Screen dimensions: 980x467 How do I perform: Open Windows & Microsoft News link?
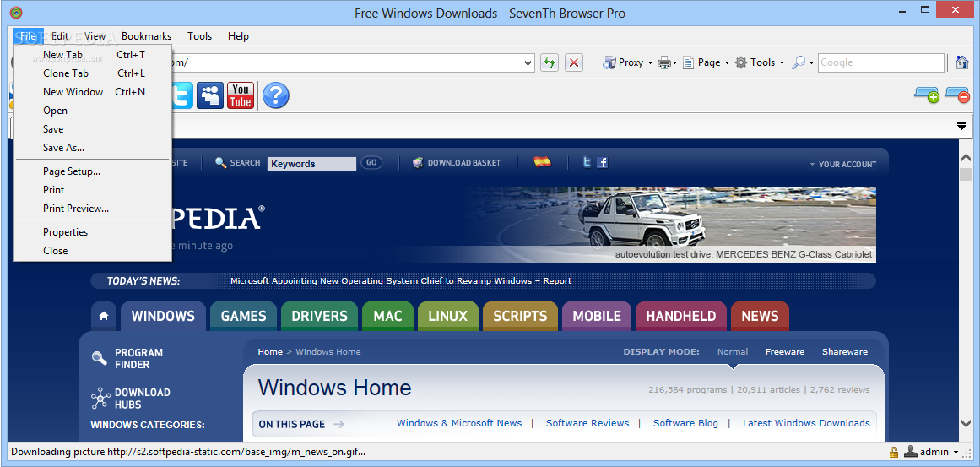click(x=459, y=423)
